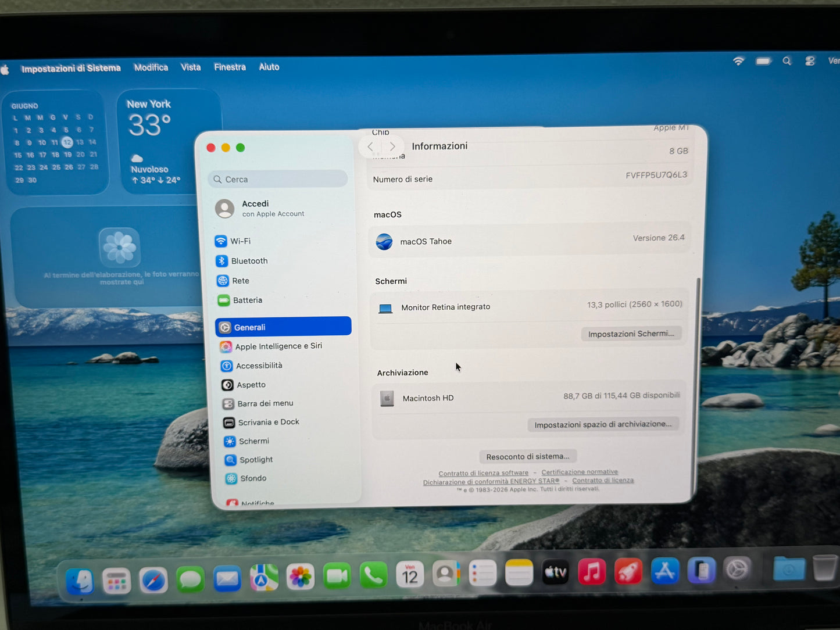Click the Numero di serie value
The height and width of the screenshot is (630, 840).
[656, 175]
